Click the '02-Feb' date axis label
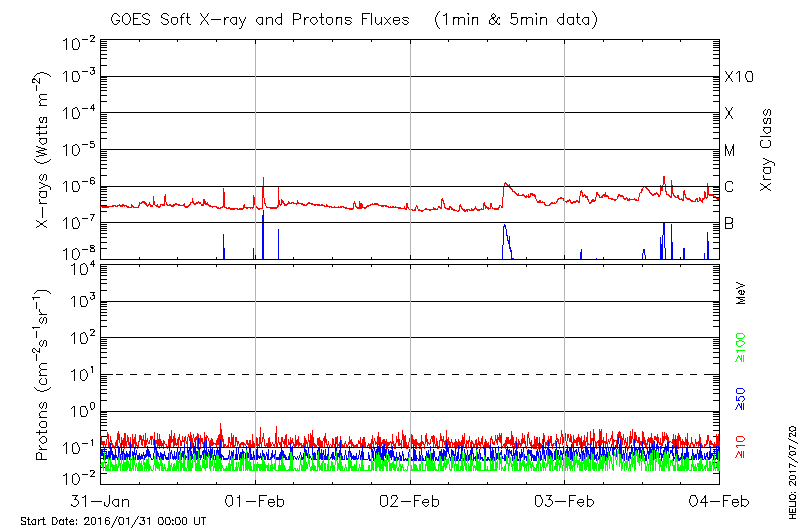The height and width of the screenshot is (530, 800). [410, 500]
